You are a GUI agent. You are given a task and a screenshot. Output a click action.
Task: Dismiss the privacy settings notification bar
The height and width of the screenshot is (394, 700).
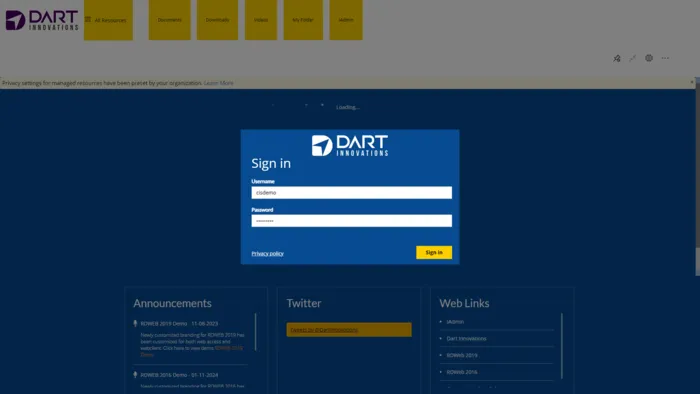coord(692,82)
